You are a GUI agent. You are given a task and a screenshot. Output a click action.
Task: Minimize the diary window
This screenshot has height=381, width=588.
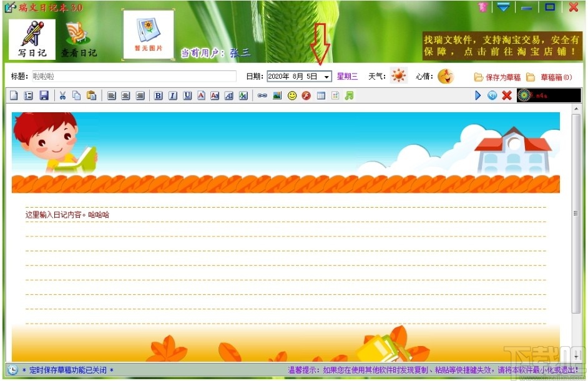526,8
